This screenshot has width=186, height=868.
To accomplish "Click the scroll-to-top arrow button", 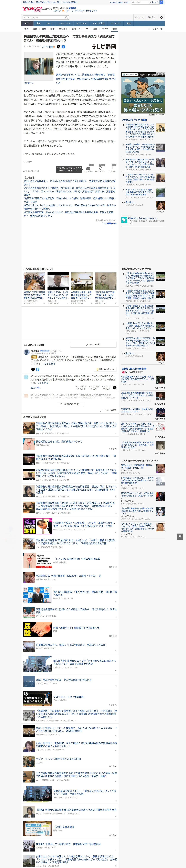I will point(180,537).
